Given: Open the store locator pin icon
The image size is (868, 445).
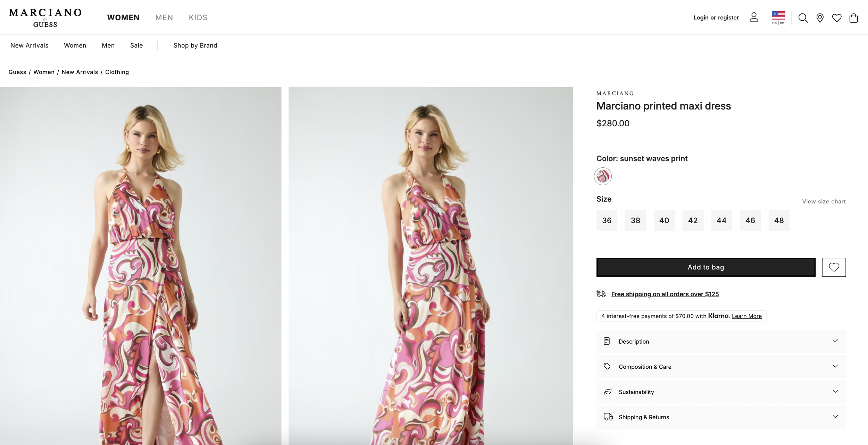Looking at the screenshot, I should click(820, 18).
